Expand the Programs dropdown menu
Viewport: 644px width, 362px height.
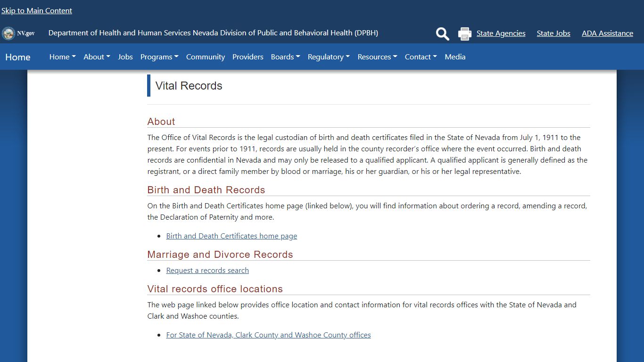pos(159,57)
